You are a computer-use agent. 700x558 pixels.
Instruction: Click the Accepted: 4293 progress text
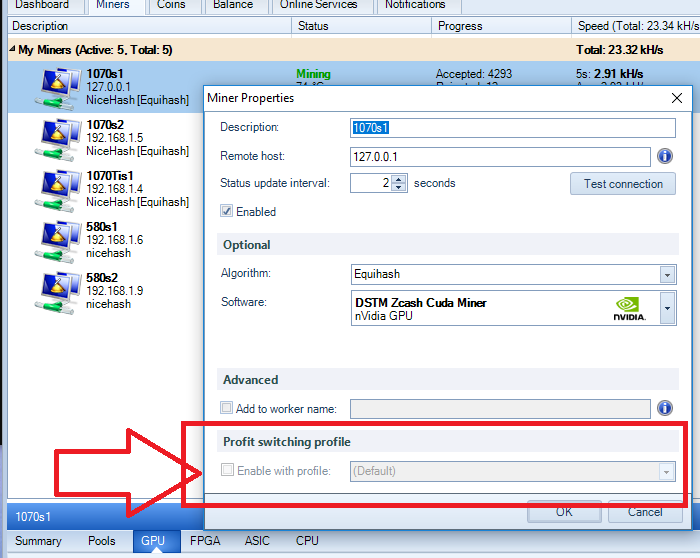474,74
